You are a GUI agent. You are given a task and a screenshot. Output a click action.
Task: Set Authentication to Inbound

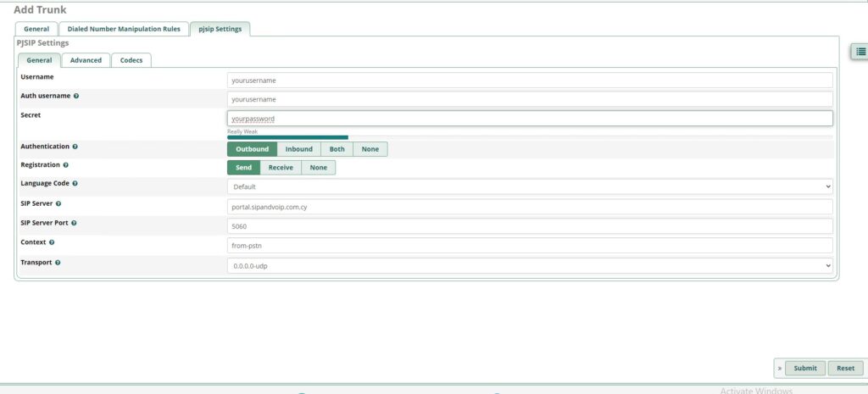pos(298,149)
